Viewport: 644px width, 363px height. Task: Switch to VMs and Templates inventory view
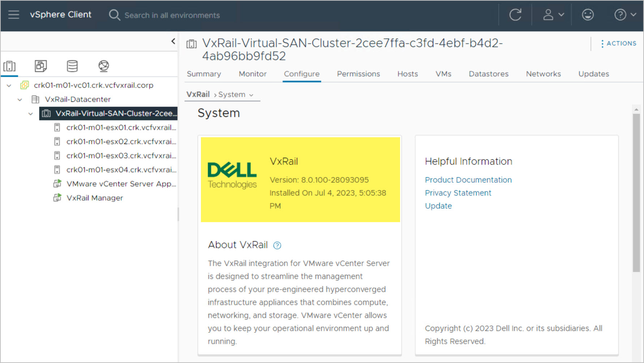pos(41,66)
